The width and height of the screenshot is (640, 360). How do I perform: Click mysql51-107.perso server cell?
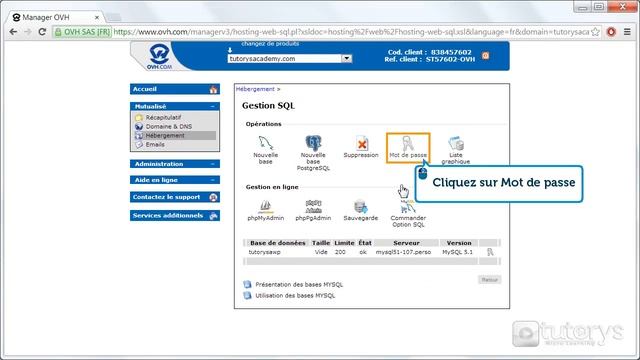coord(403,252)
